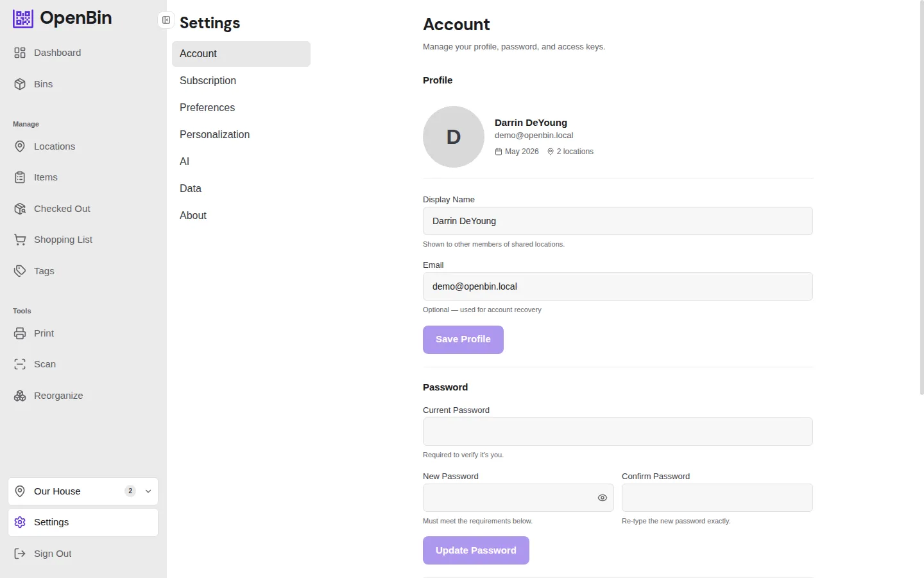Viewport: 924px width, 578px height.
Task: Go to Dashboard in the sidebar
Action: 83,53
